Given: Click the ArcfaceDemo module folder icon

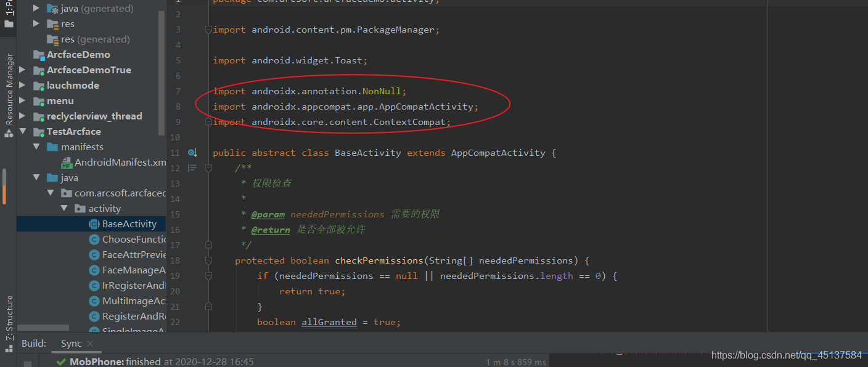Looking at the screenshot, I should [39, 55].
